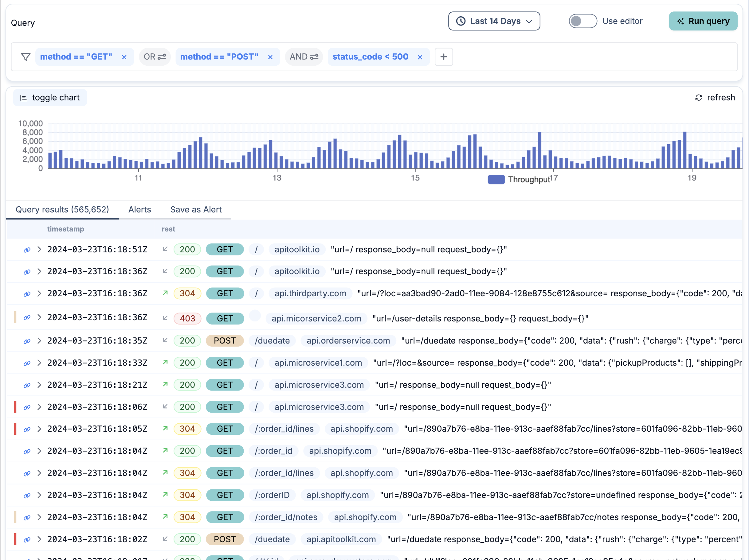Click the toggle chart icon
This screenshot has height=560, width=749.
tap(24, 97)
